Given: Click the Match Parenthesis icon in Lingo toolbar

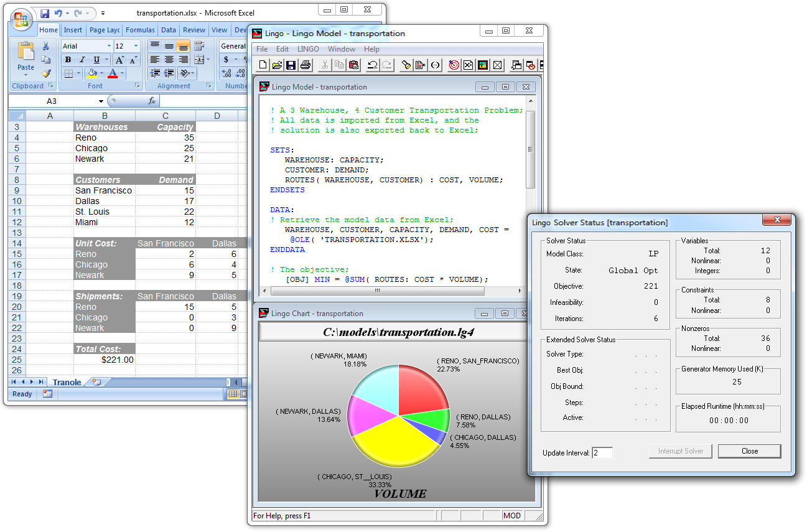Looking at the screenshot, I should click(x=435, y=65).
